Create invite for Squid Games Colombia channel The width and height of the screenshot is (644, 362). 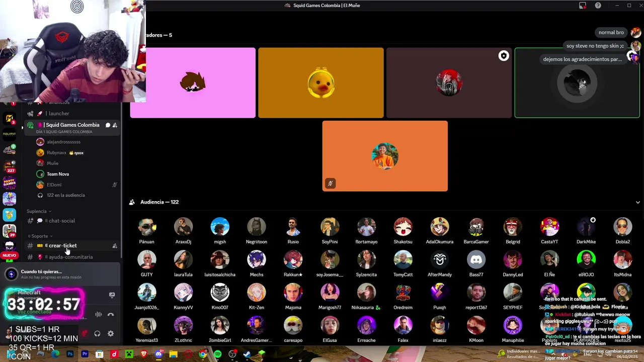coord(115,125)
